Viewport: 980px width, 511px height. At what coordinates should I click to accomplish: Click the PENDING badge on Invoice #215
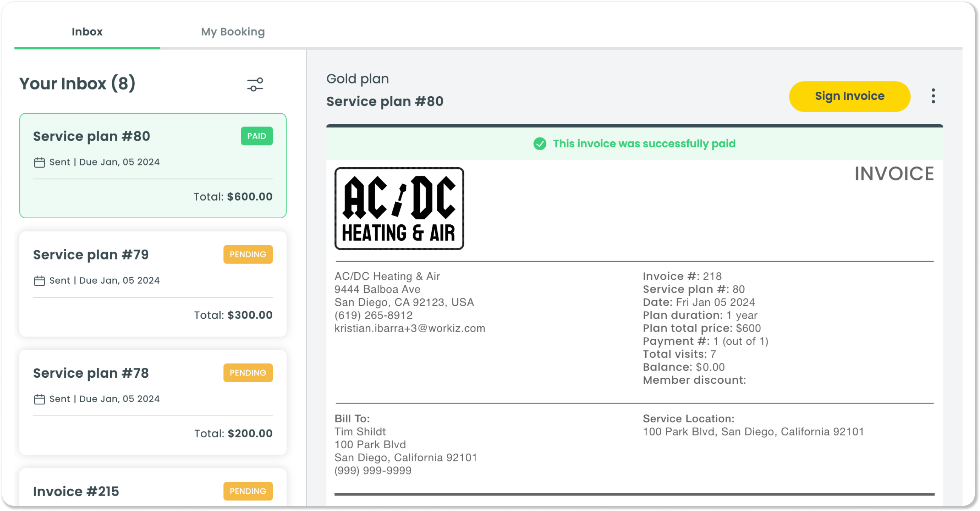pos(248,491)
